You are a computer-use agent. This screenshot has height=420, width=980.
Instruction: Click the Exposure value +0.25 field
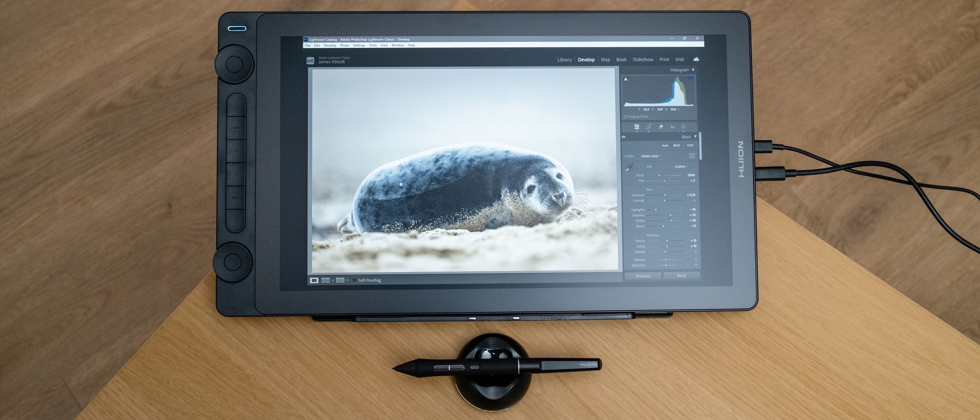(x=691, y=195)
